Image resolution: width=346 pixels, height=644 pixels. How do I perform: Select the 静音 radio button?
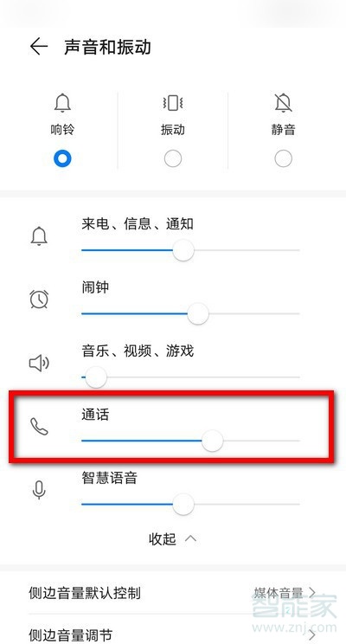283,158
